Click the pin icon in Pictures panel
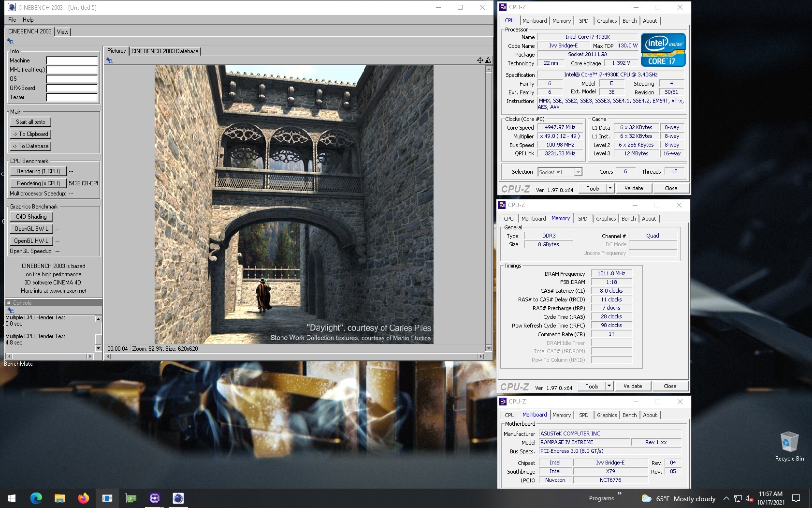Image resolution: width=812 pixels, height=508 pixels. (x=110, y=60)
